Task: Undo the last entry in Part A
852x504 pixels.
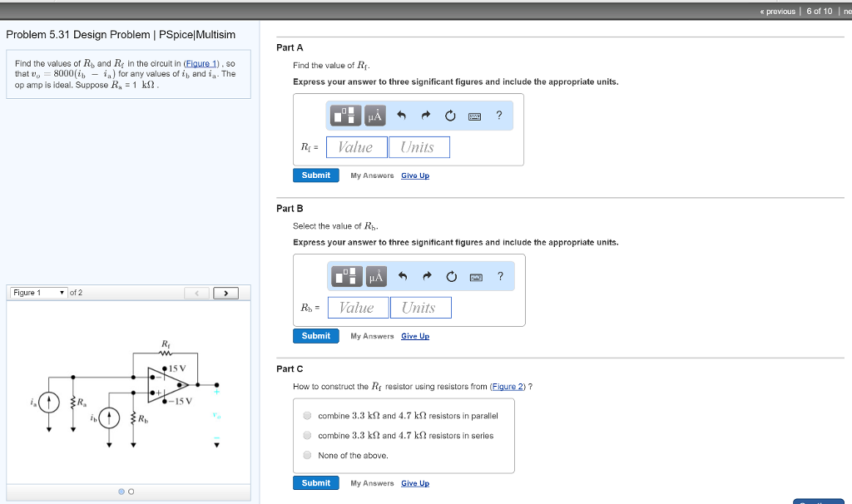Action: pyautogui.click(x=400, y=115)
